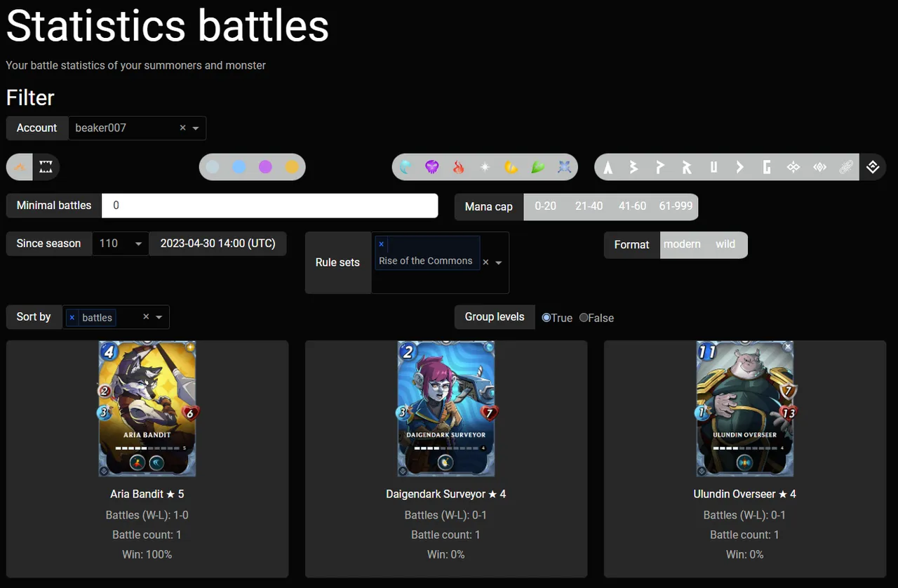898x588 pixels.
Task: Select mana cap 0-20
Action: coord(545,206)
